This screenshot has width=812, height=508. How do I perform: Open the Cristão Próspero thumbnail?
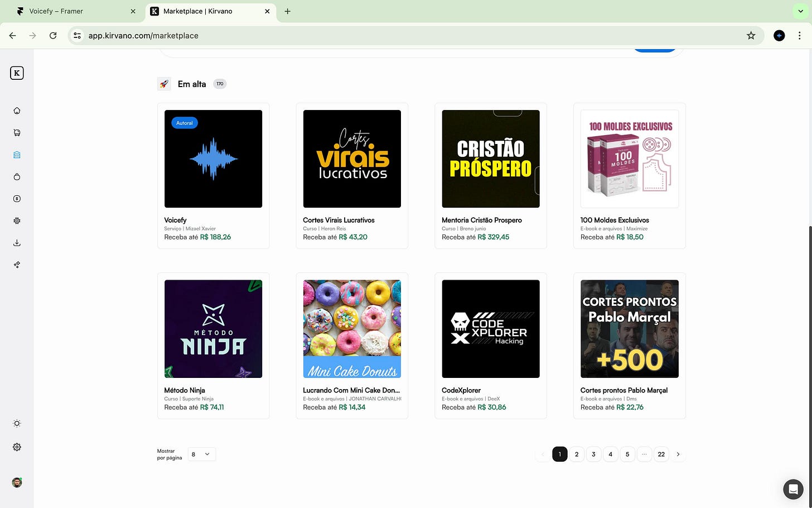(491, 159)
